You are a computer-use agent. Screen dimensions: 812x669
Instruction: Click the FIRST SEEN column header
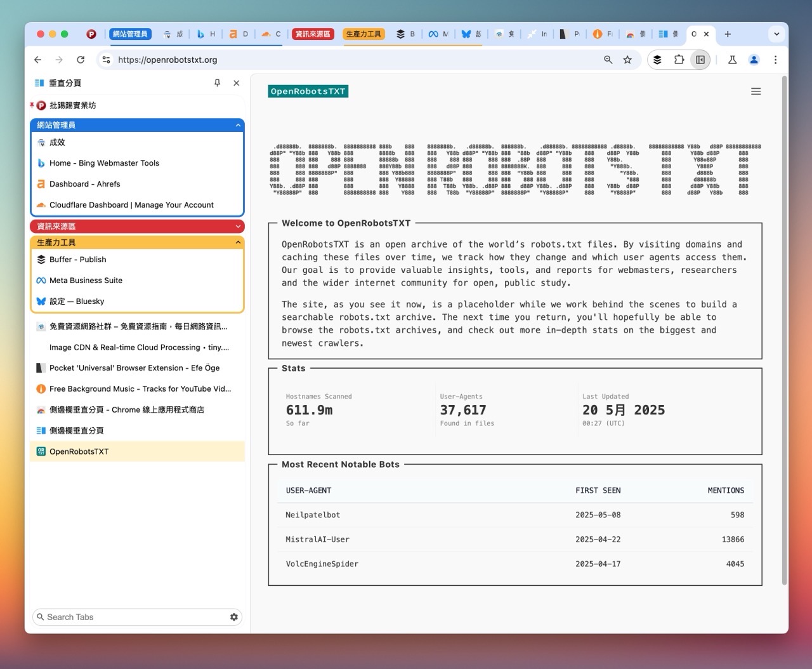click(598, 491)
